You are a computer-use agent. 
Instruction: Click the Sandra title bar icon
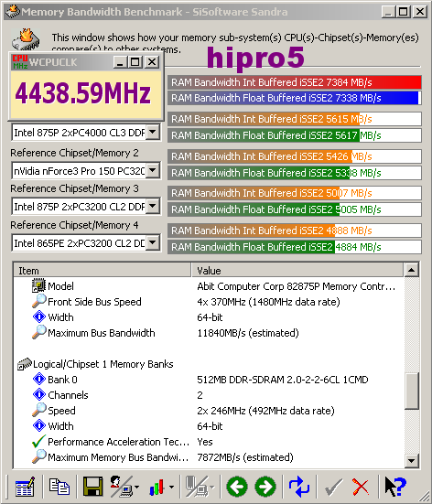coord(13,12)
